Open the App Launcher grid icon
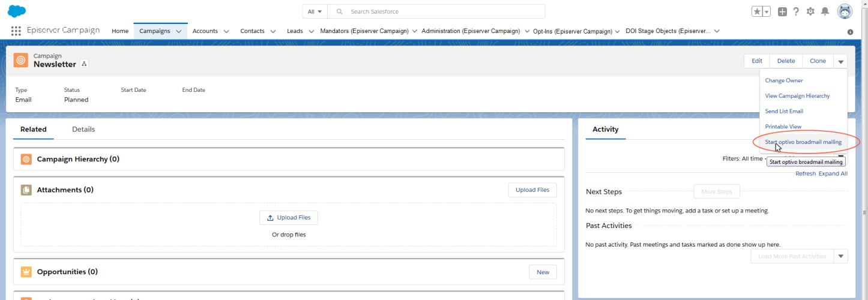 (x=16, y=31)
